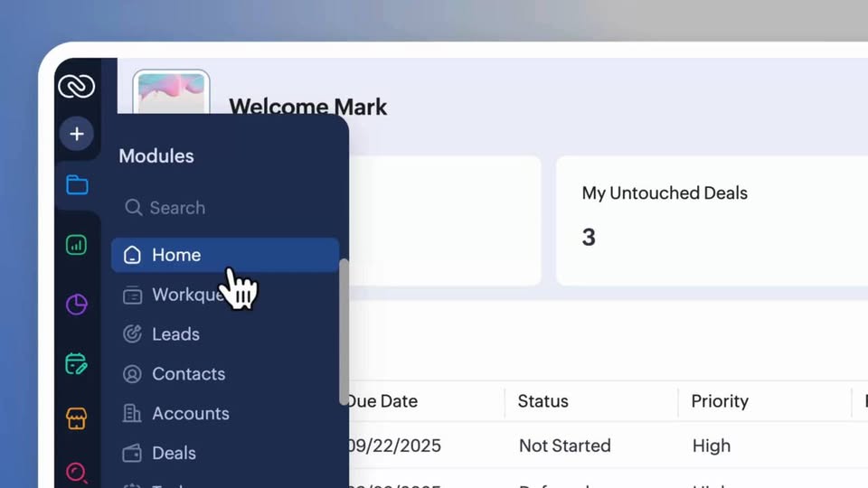The height and width of the screenshot is (488, 868).
Task: Click the My Untouched Deals card
Action: 710,220
